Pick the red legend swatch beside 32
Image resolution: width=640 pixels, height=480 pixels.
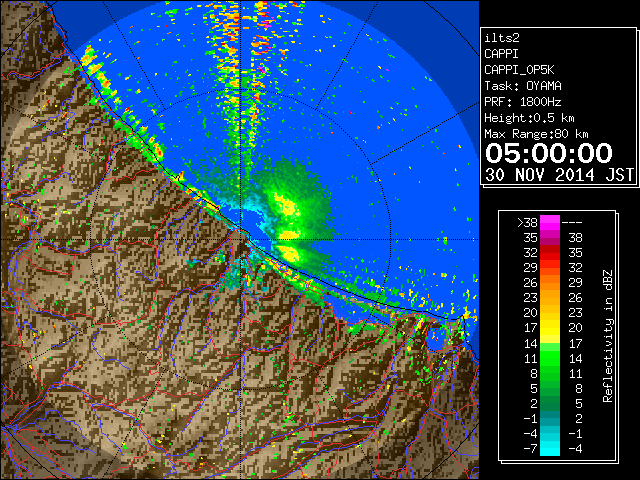click(x=550, y=253)
